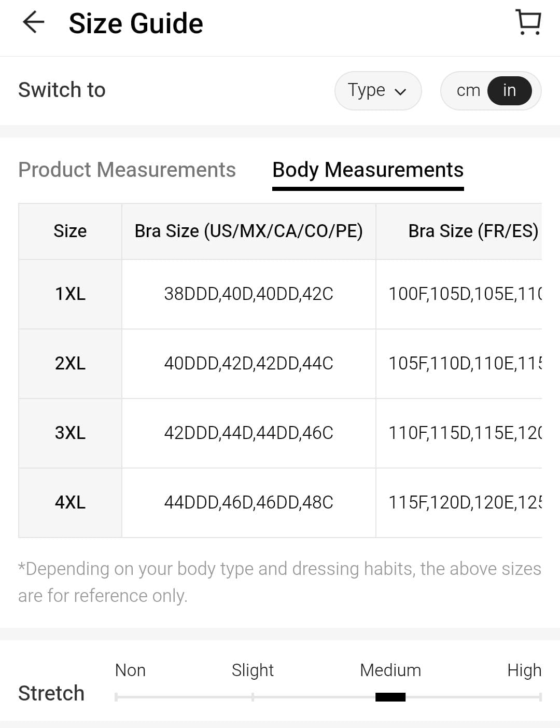
Task: Select inches unit option
Action: [x=509, y=90]
